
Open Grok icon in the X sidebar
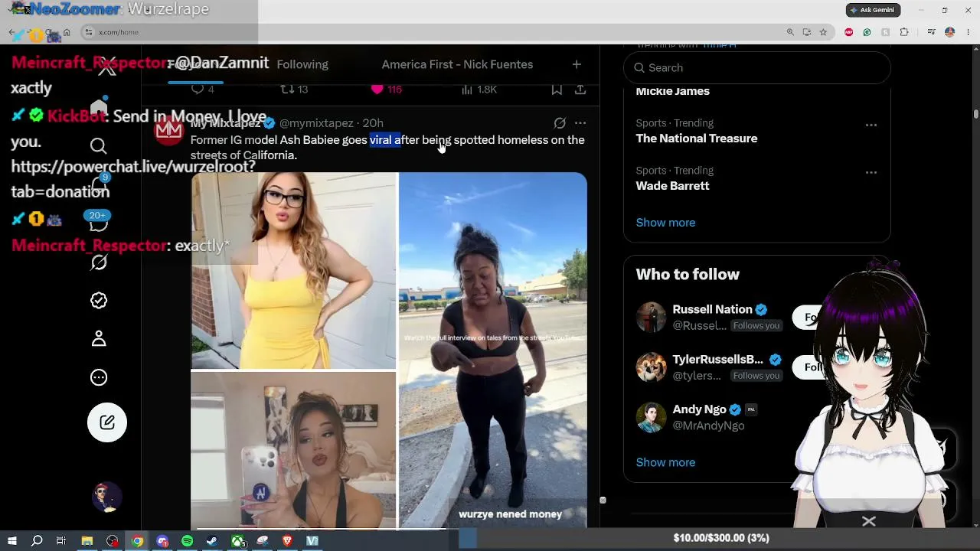99,262
